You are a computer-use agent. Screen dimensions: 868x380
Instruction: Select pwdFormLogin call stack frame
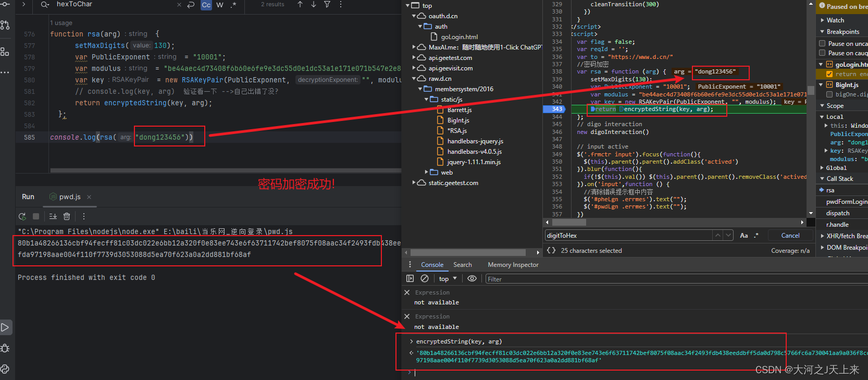click(x=847, y=202)
